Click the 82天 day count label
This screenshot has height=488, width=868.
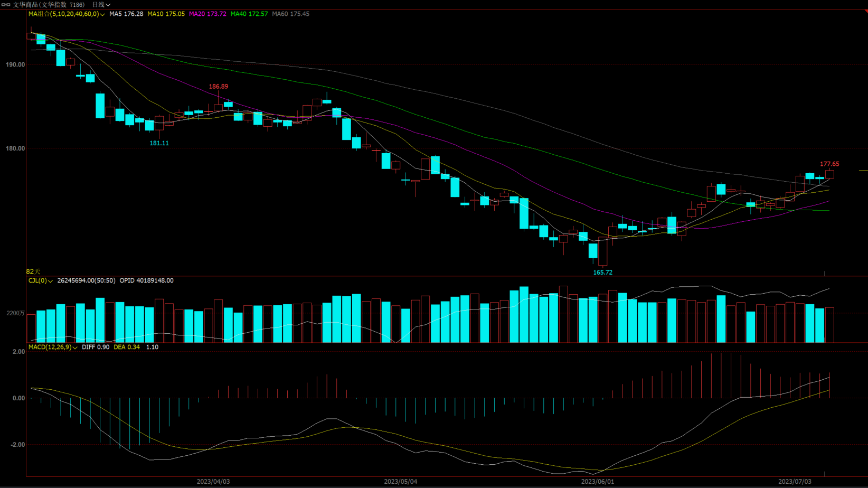coord(33,271)
